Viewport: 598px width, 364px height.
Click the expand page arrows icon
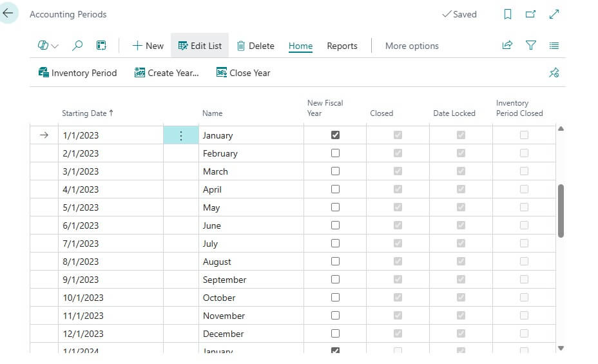pos(554,14)
